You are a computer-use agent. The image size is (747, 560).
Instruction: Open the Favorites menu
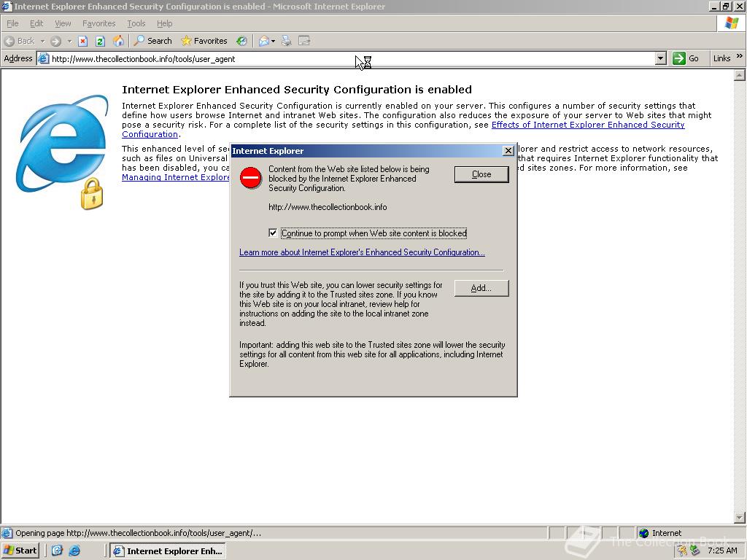[x=98, y=23]
